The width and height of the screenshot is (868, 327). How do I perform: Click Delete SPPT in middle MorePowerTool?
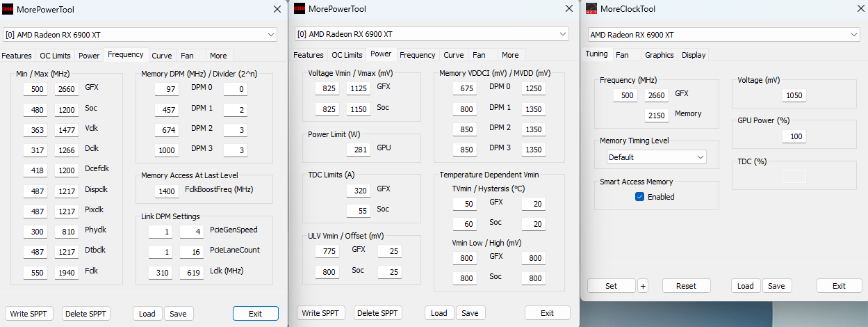(378, 313)
